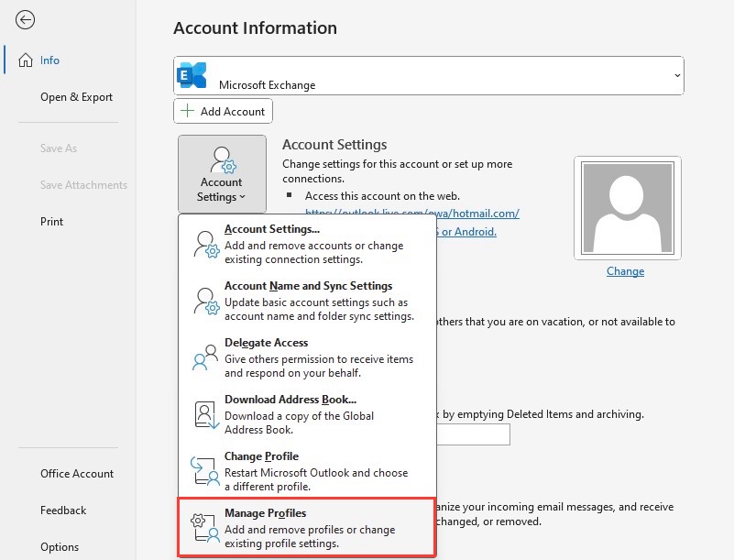Go to the Print section
Image resolution: width=734 pixels, height=560 pixels.
coord(51,222)
